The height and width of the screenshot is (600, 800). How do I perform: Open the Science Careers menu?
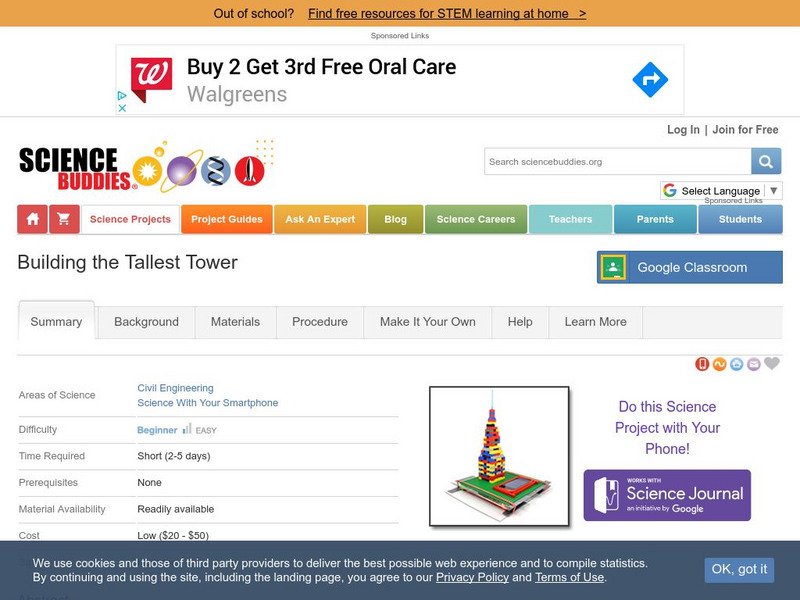[476, 219]
